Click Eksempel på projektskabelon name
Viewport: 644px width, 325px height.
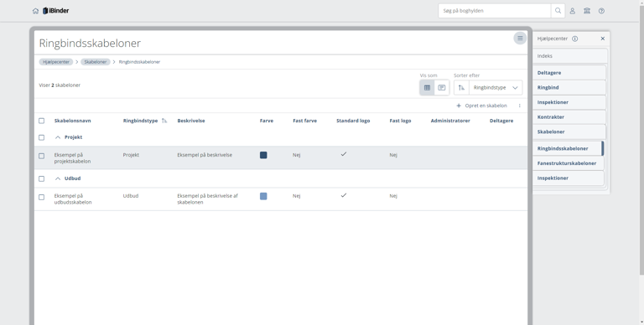click(x=73, y=158)
